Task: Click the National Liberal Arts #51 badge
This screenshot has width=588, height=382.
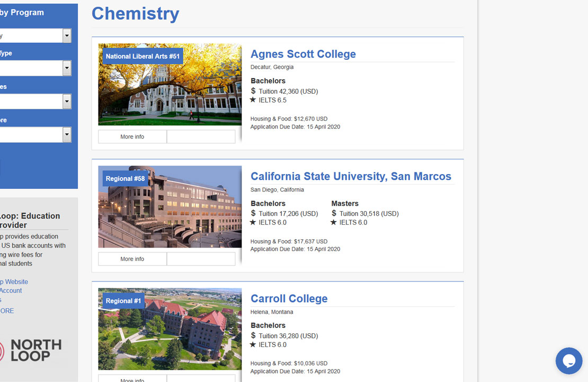Action: pos(142,56)
